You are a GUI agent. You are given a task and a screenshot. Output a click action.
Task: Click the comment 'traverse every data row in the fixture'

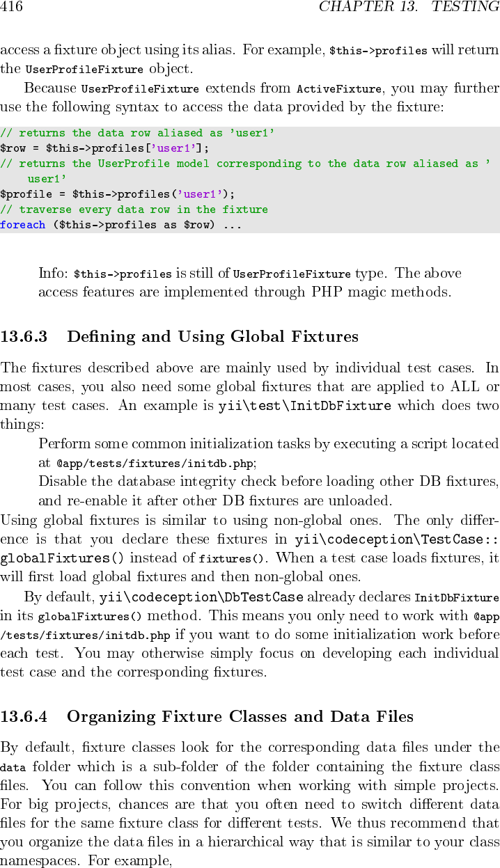click(134, 210)
